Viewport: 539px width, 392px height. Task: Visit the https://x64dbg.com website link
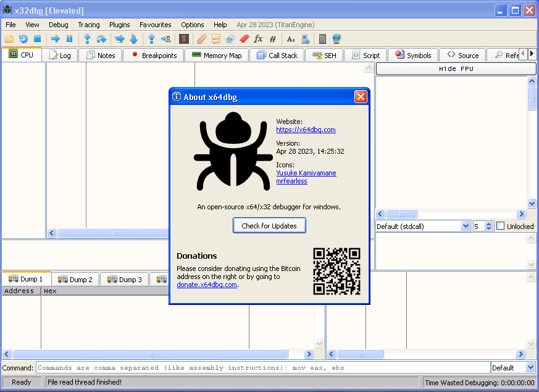(x=305, y=130)
